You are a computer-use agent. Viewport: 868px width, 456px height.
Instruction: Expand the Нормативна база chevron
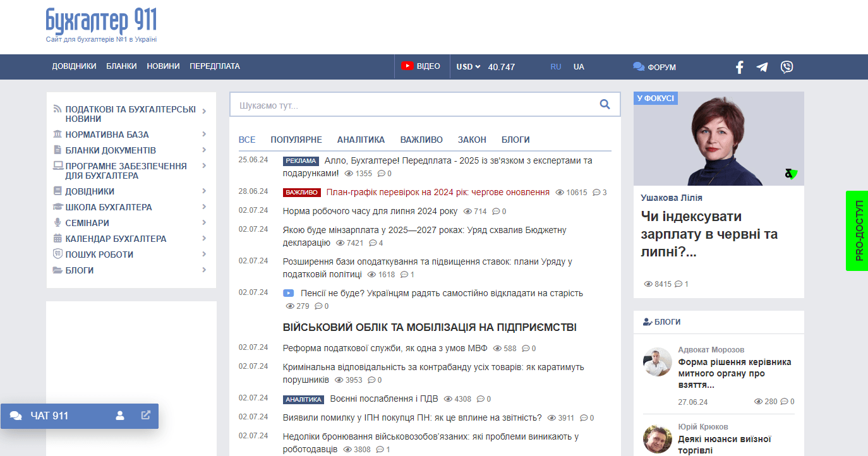[x=204, y=134]
